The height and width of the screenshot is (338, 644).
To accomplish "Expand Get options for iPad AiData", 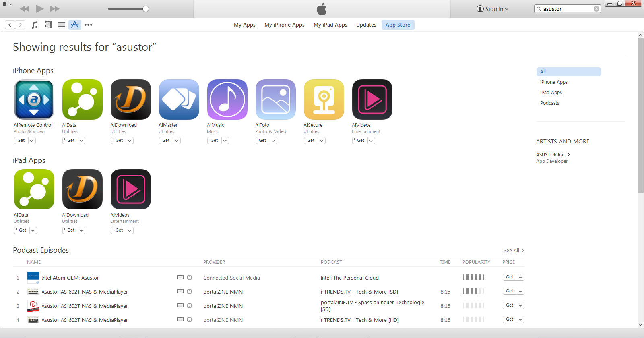I will point(33,230).
